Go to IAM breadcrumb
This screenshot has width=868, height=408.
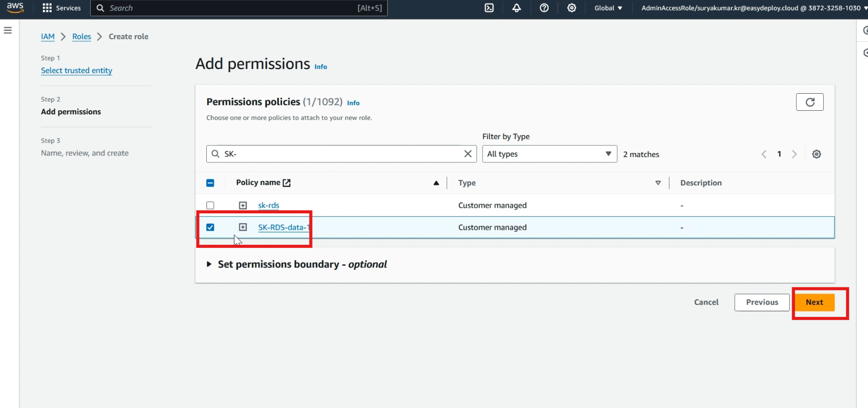(48, 37)
